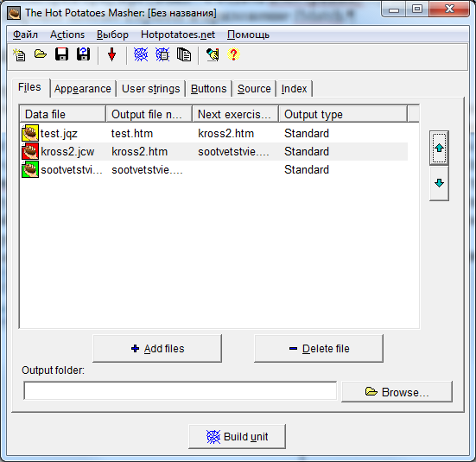Viewport: 476px width, 462px height.
Task: Click the red down arrow toolbar icon
Action: 111,54
